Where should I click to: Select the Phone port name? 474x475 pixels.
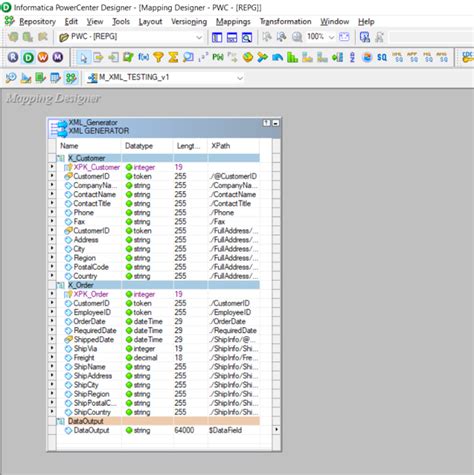pyautogui.click(x=83, y=213)
